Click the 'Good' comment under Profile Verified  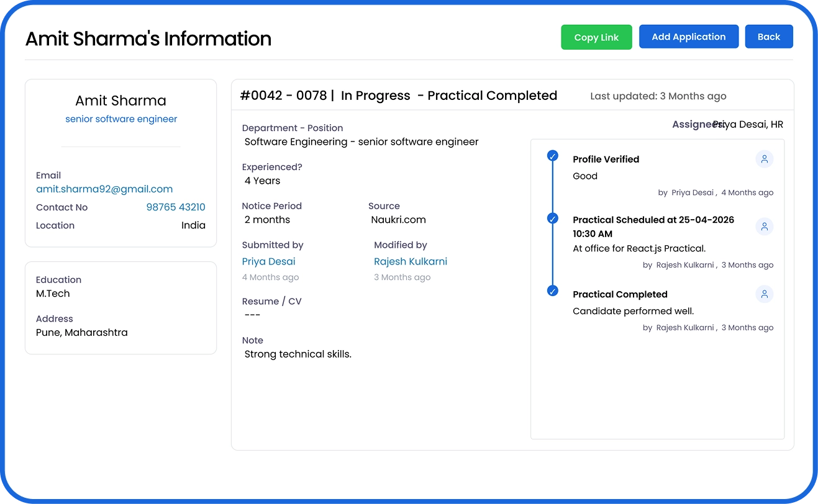pos(585,176)
